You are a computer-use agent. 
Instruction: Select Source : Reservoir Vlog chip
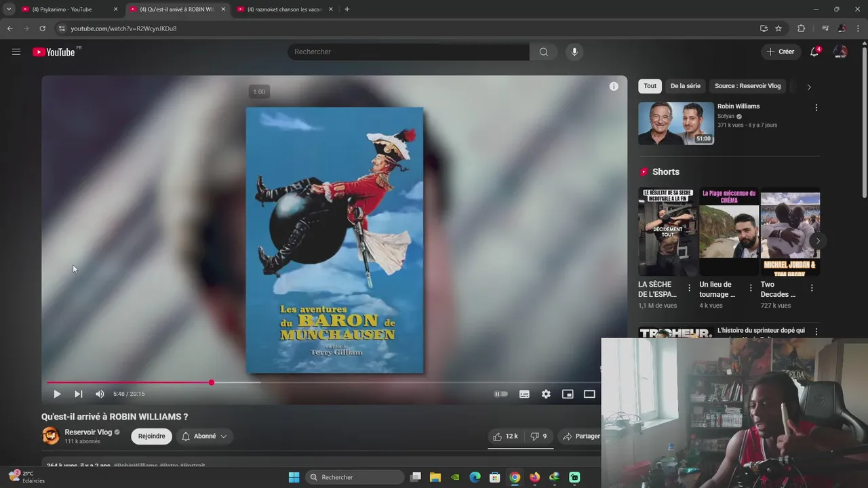pos(747,86)
